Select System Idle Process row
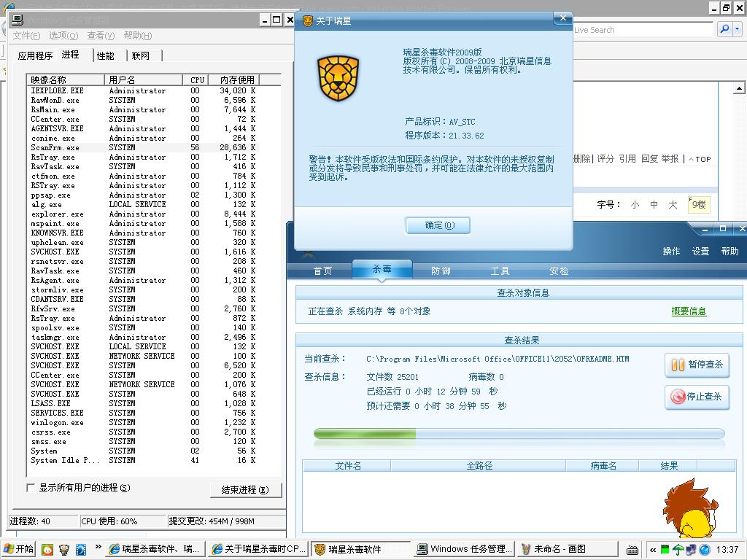Image resolution: width=747 pixels, height=560 pixels. coord(143,461)
